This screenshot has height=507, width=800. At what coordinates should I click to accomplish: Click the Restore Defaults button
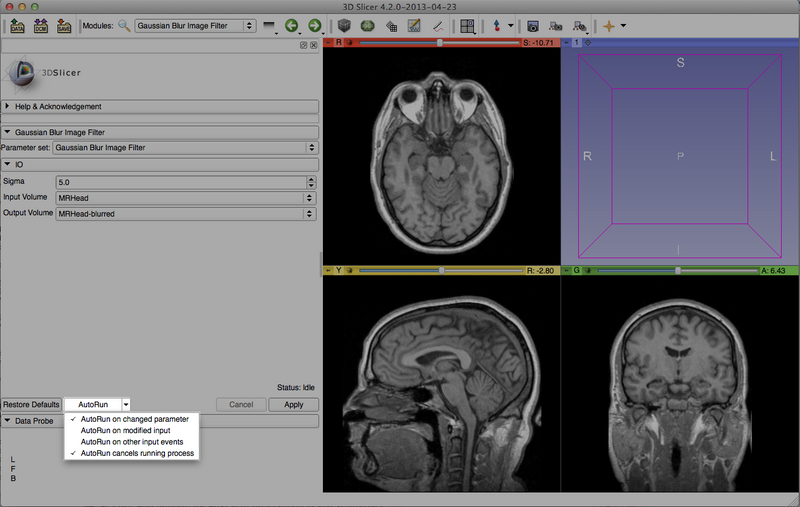pos(31,404)
